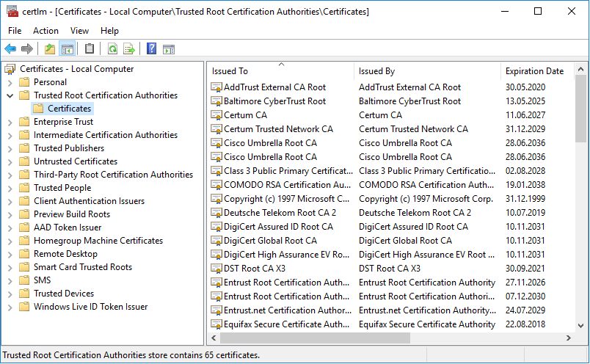This screenshot has width=590, height=364.
Task: Select Client Authentication Issuers in tree
Action: pos(90,201)
